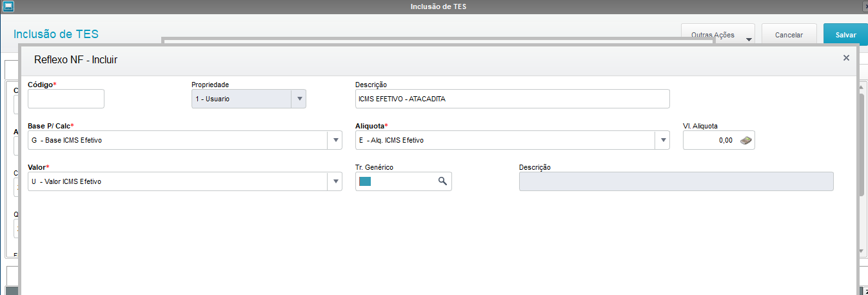Screen dimensions: 868x295
Task: Select the 'U - Valor ICMS Efetivo' value text
Action: (x=66, y=181)
